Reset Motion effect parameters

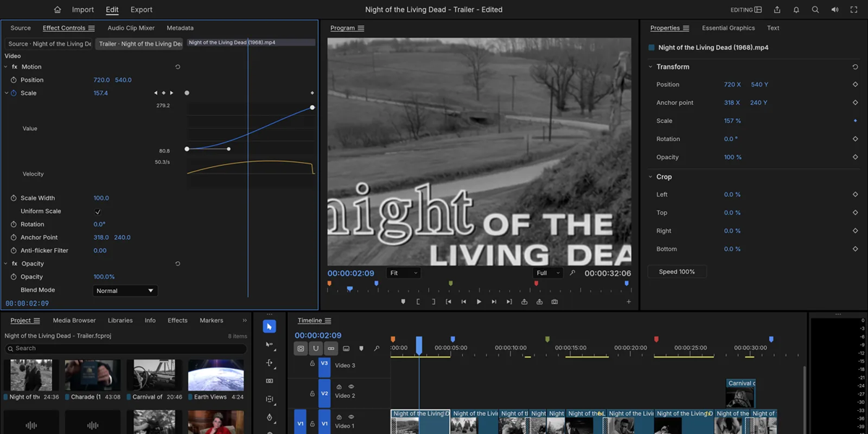pyautogui.click(x=178, y=67)
